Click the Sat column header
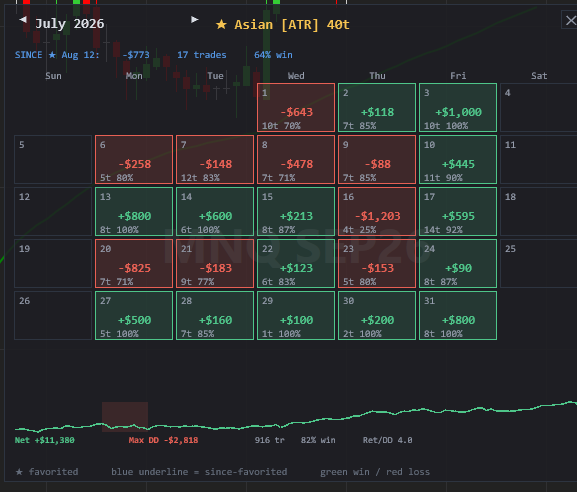The image size is (577, 492). [x=539, y=76]
